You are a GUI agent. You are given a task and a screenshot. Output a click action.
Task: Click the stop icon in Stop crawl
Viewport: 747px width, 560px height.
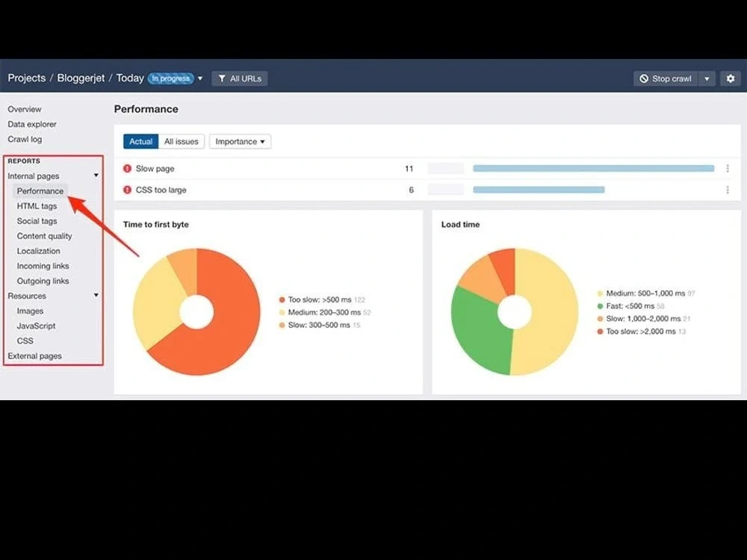click(644, 78)
